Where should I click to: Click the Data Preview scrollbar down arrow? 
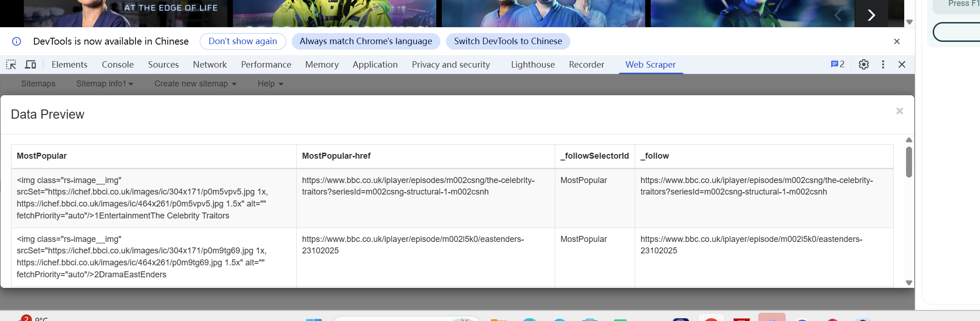(908, 283)
